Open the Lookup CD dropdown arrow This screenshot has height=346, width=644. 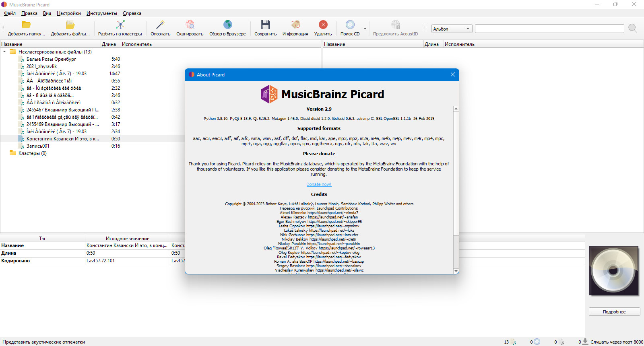tap(365, 29)
